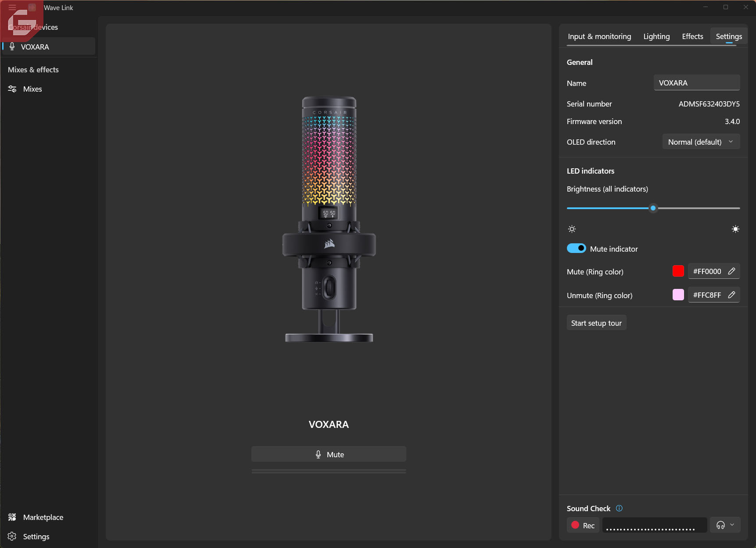This screenshot has height=548, width=756.
Task: Select the VOXARA microphone device
Action: (x=48, y=46)
